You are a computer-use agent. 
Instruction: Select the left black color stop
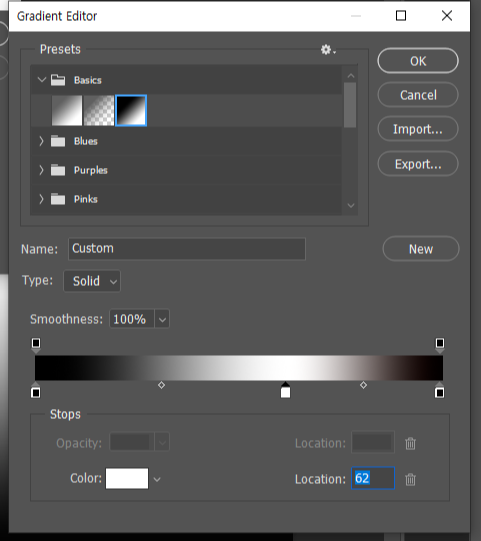pyautogui.click(x=36, y=390)
